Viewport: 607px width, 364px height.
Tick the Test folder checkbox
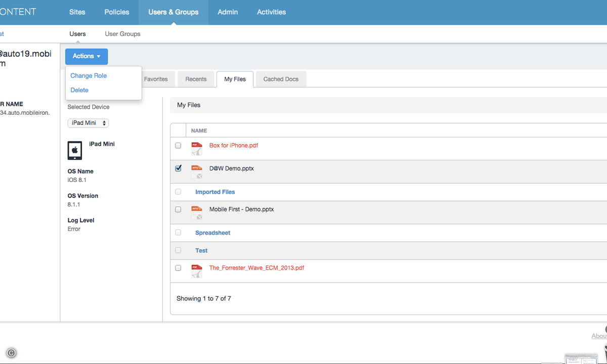point(178,250)
